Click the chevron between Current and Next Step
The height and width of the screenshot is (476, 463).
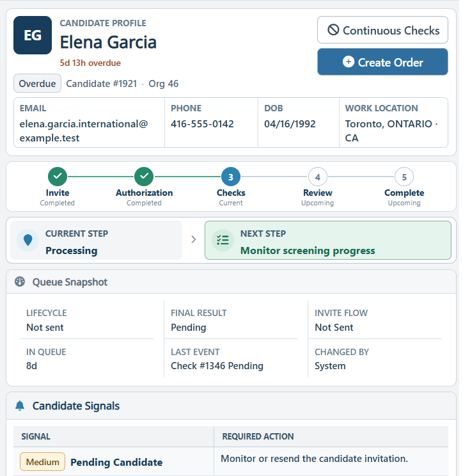click(x=194, y=240)
